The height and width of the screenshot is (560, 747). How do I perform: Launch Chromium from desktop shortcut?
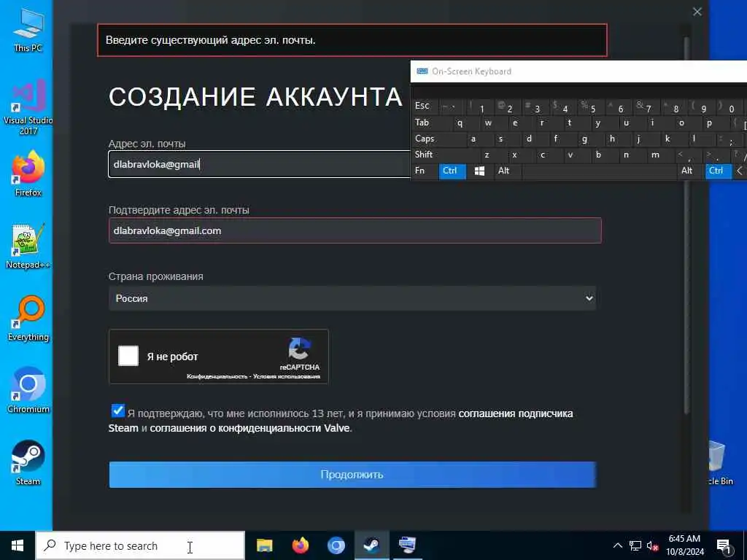28,391
